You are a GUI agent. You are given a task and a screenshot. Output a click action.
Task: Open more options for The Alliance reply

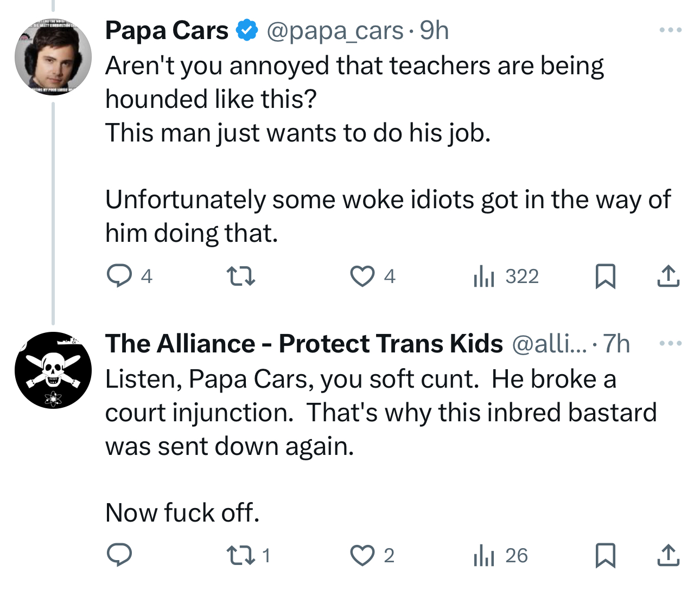670,344
